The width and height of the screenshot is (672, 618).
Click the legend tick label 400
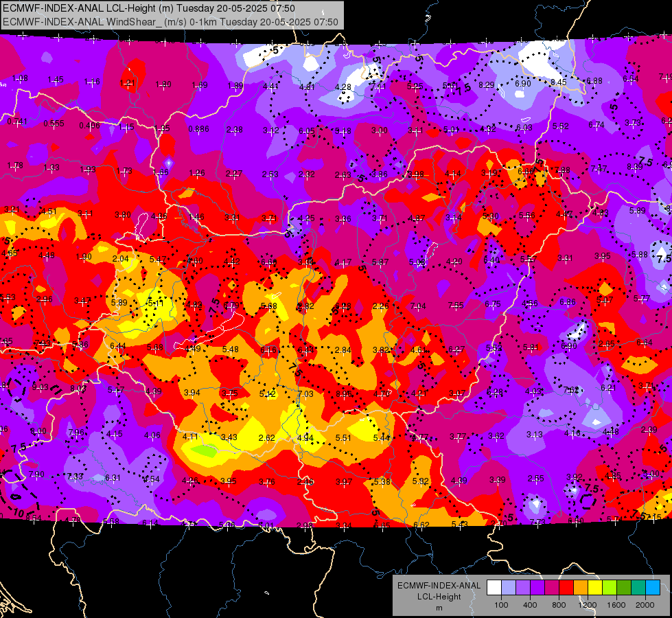(x=530, y=605)
